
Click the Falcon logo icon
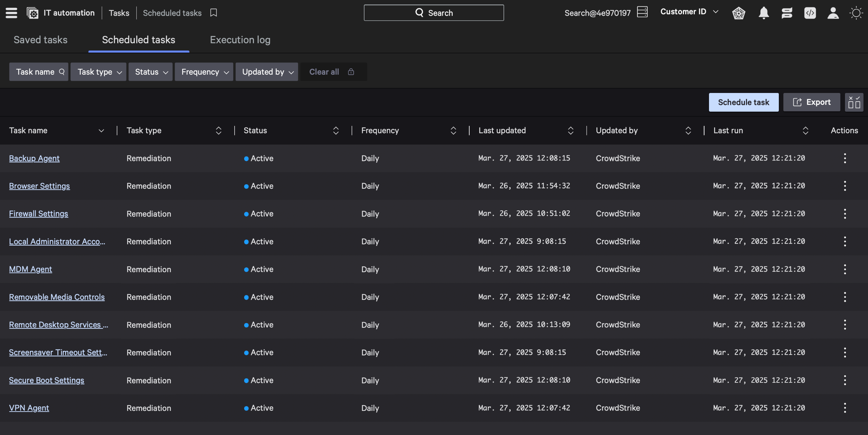point(738,13)
